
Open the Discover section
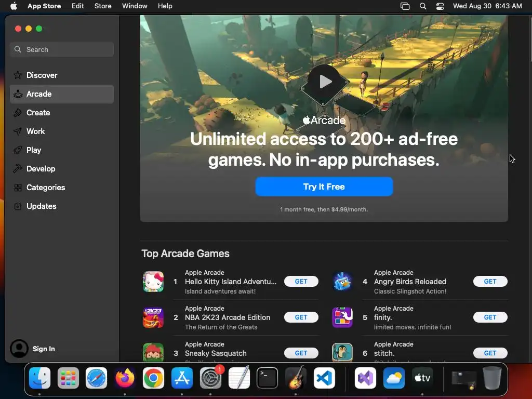click(62, 75)
